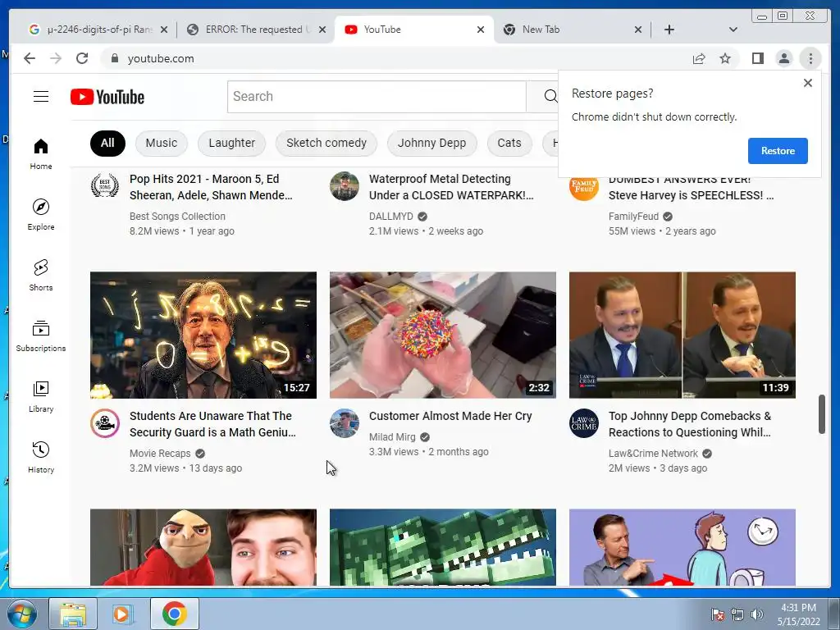Open Milad Mirg channel avatar
The width and height of the screenshot is (840, 630).
[344, 423]
